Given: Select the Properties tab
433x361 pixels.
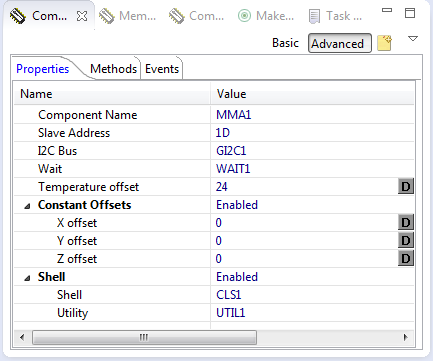Looking at the screenshot, I should pyautogui.click(x=43, y=69).
